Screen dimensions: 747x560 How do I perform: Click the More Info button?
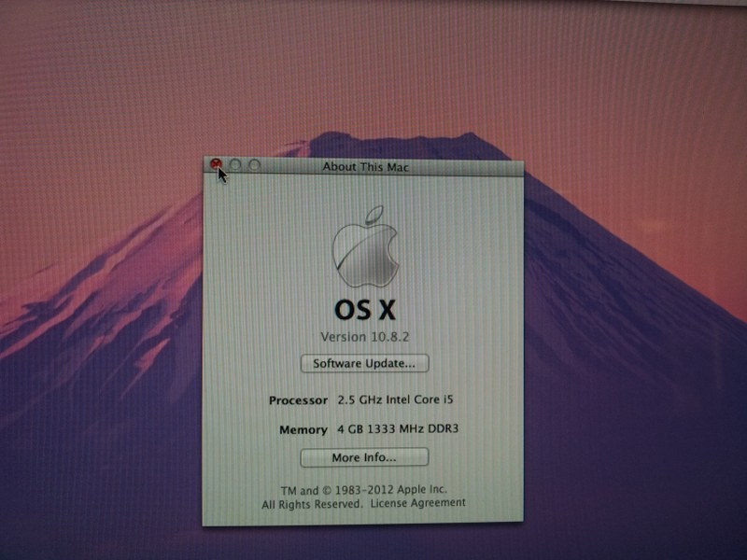(364, 457)
